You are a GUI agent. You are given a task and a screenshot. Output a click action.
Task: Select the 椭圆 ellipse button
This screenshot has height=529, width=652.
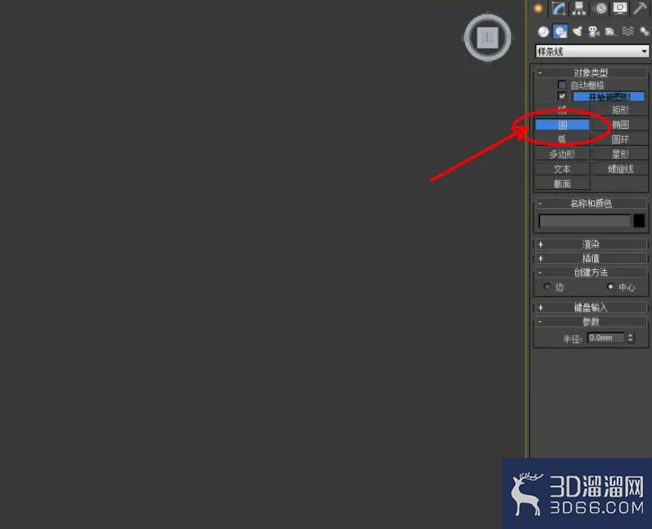click(x=620, y=125)
